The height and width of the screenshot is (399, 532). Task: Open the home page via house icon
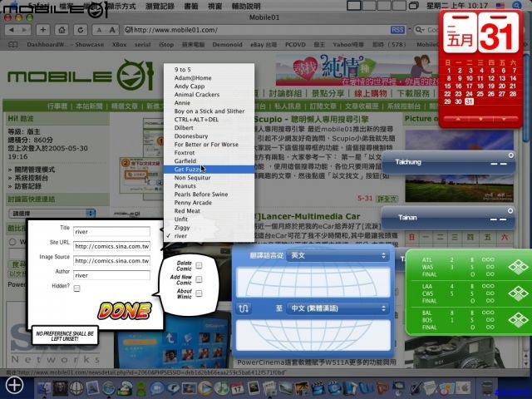pyautogui.click(x=62, y=30)
